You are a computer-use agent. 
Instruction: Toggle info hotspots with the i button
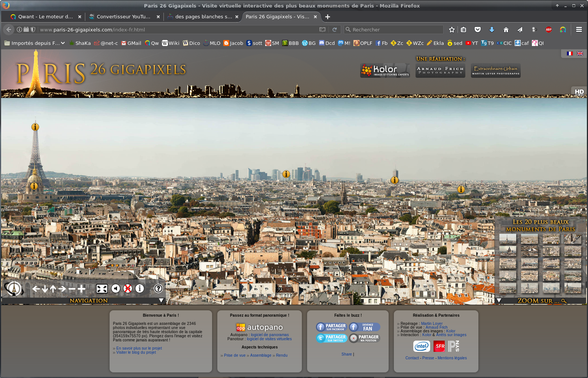[x=140, y=288]
